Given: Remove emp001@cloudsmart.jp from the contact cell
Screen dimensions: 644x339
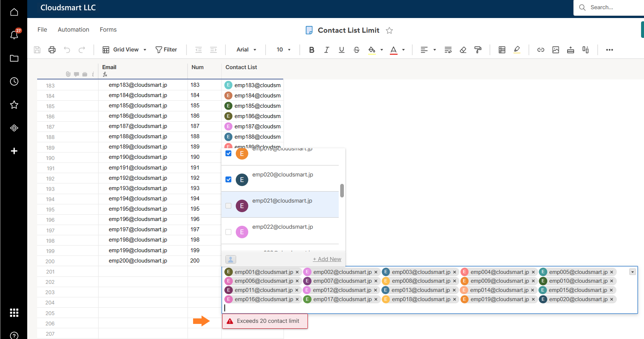Looking at the screenshot, I should 297,272.
